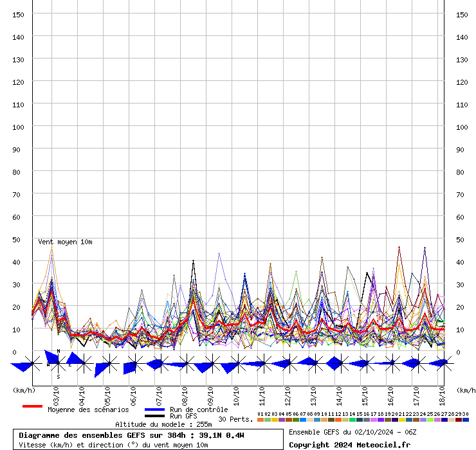Click the 10/10 date label on axis
Image resolution: width=476 pixels, height=450 pixels.
tap(236, 393)
